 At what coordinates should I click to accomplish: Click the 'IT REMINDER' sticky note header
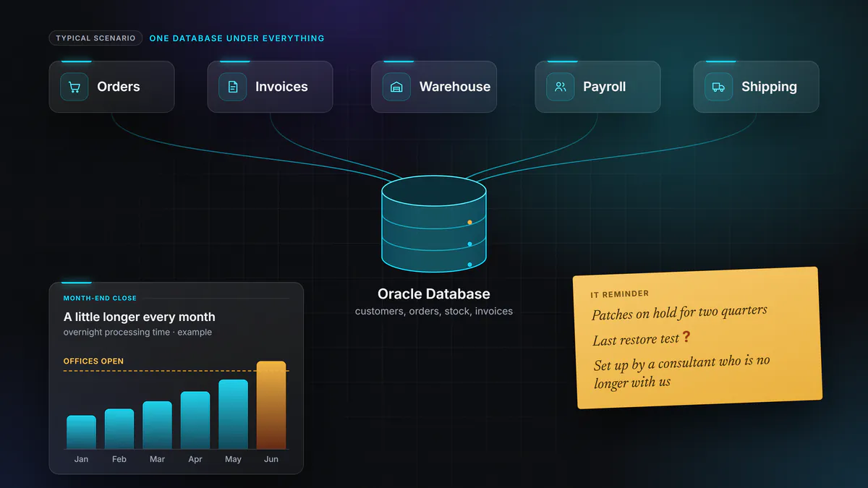point(620,294)
